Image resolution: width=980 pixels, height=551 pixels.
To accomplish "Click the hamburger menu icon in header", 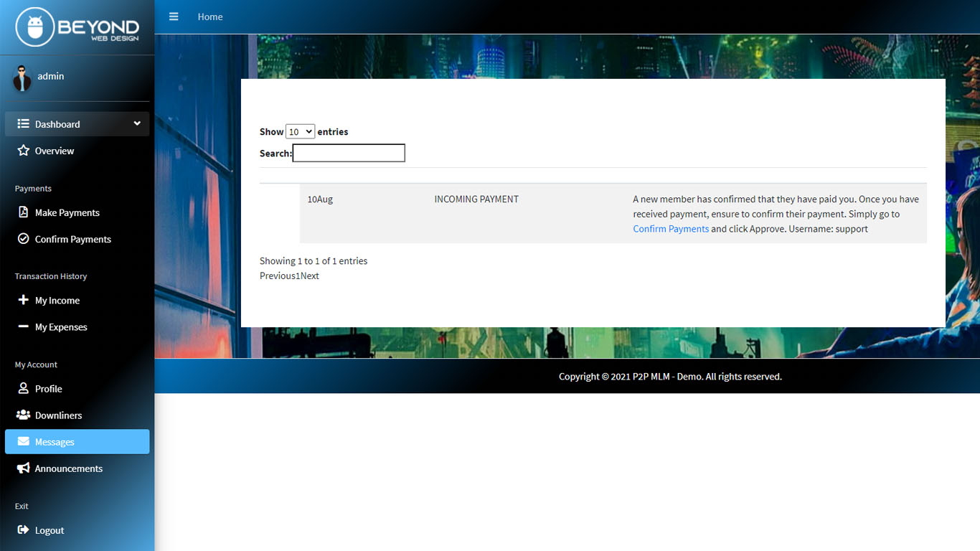I will coord(174,17).
